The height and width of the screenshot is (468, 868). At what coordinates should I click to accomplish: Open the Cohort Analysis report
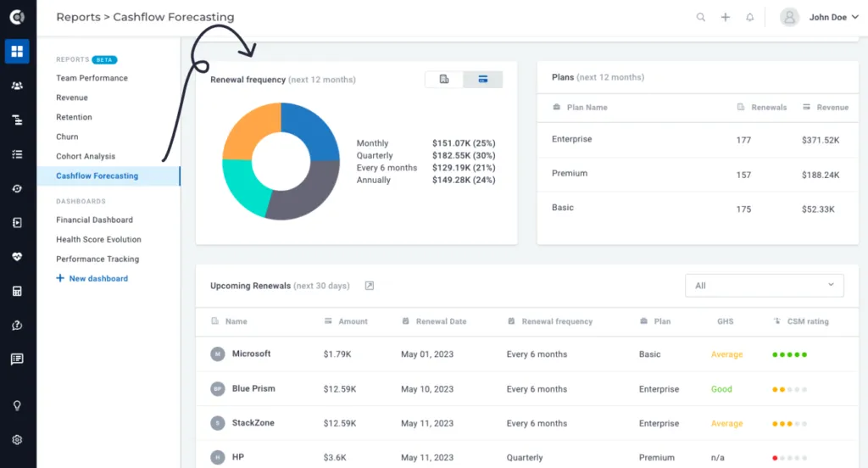click(86, 157)
